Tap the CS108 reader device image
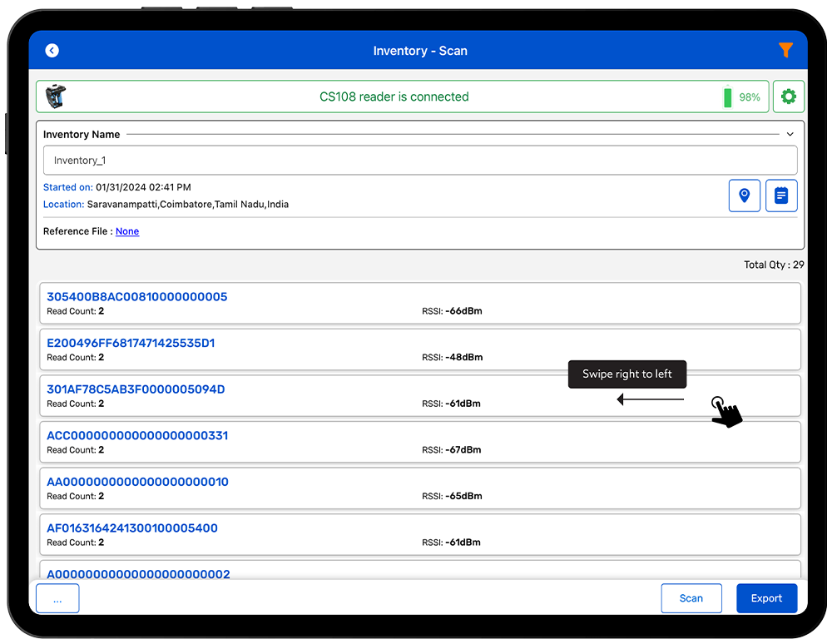This screenshot has width=832, height=644. pyautogui.click(x=56, y=97)
